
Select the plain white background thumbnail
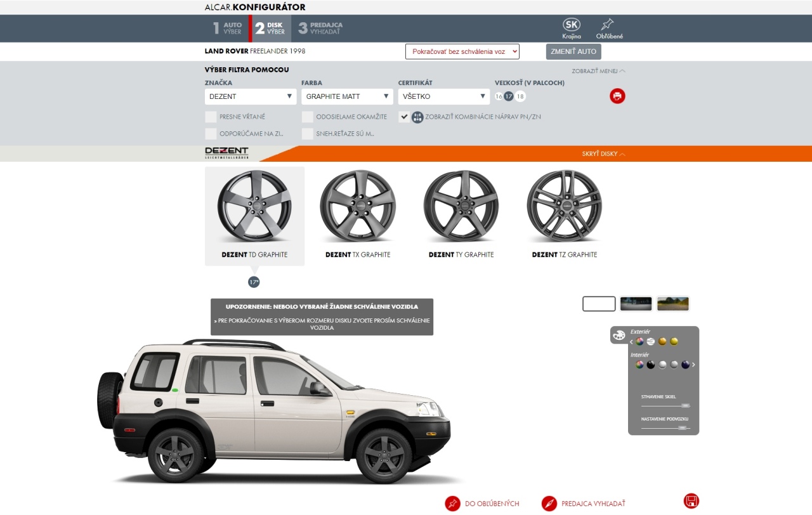[x=599, y=304]
